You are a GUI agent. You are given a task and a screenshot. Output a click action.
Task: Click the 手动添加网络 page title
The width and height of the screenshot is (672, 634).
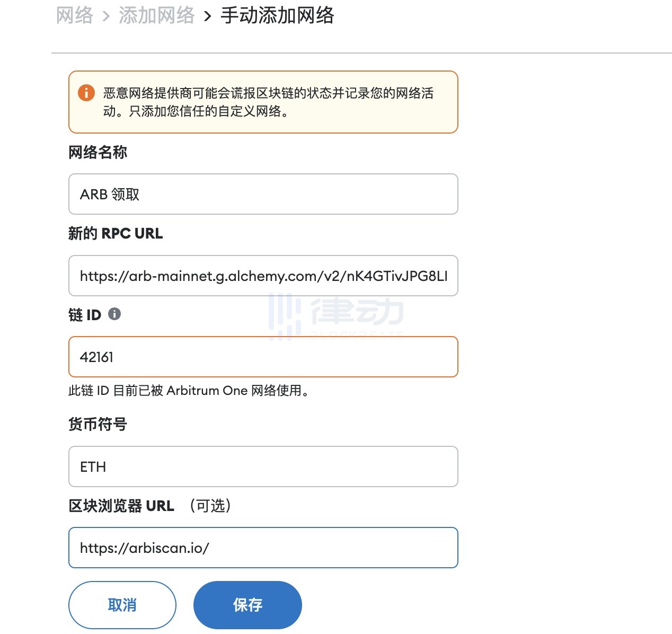pos(277,16)
